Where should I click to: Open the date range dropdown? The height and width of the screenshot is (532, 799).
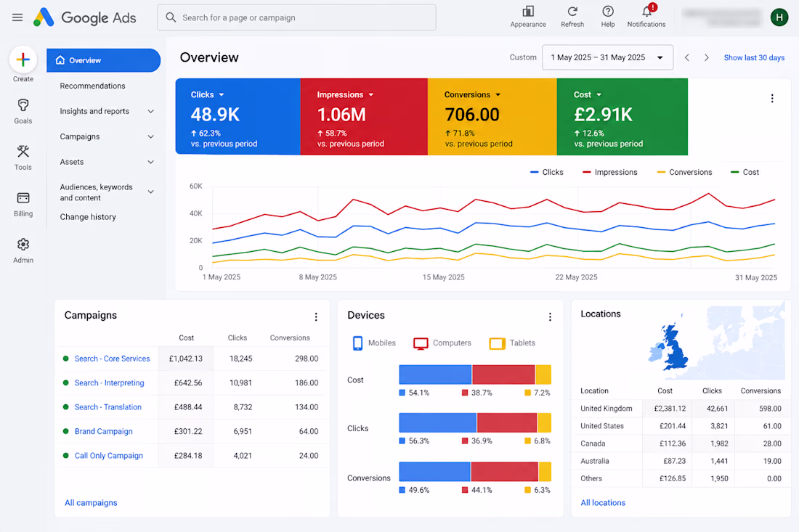tap(607, 57)
